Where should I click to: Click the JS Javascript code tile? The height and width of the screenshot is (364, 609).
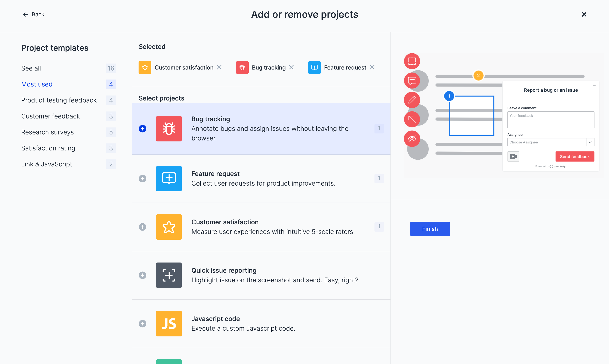click(x=169, y=323)
